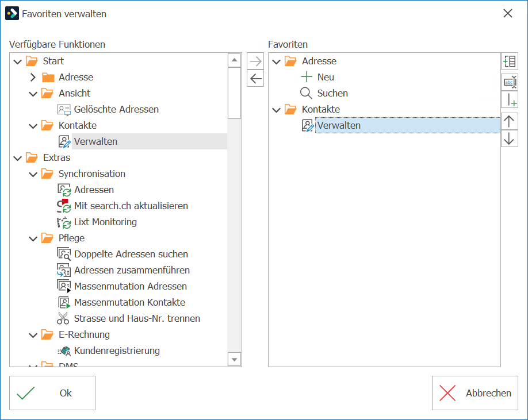Screen dimensions: 528x420
Task: Move the selected favorite up
Action: tap(510, 121)
